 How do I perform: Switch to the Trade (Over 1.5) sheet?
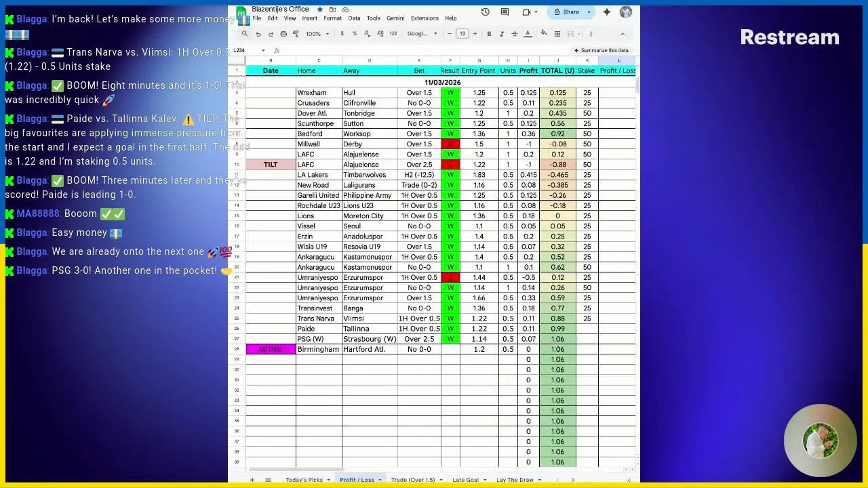coord(412,480)
